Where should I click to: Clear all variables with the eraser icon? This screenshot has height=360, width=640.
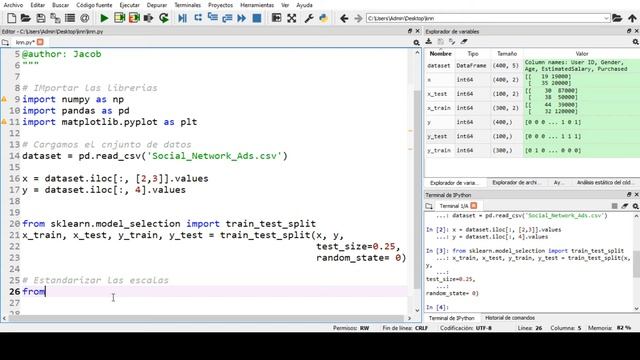point(464,42)
